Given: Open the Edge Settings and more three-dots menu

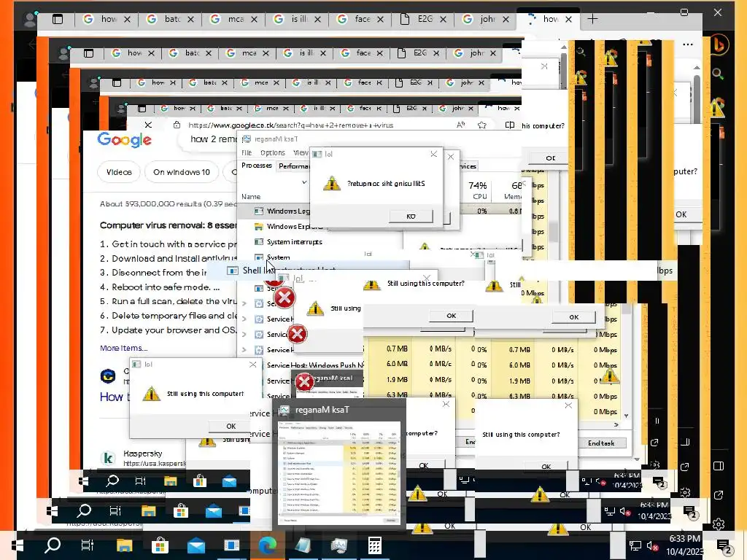Looking at the screenshot, I should point(687,44).
